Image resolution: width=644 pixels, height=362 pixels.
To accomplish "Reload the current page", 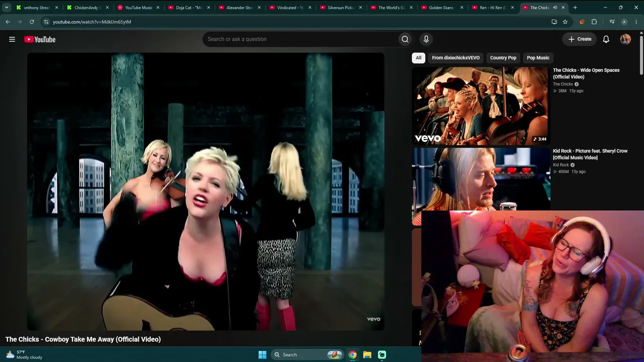I will coord(32,22).
